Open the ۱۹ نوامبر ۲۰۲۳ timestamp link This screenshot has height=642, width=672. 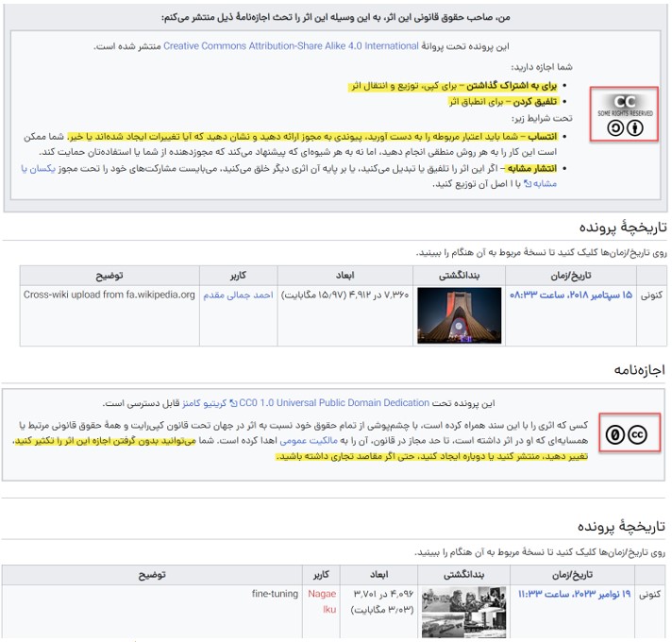tap(574, 594)
